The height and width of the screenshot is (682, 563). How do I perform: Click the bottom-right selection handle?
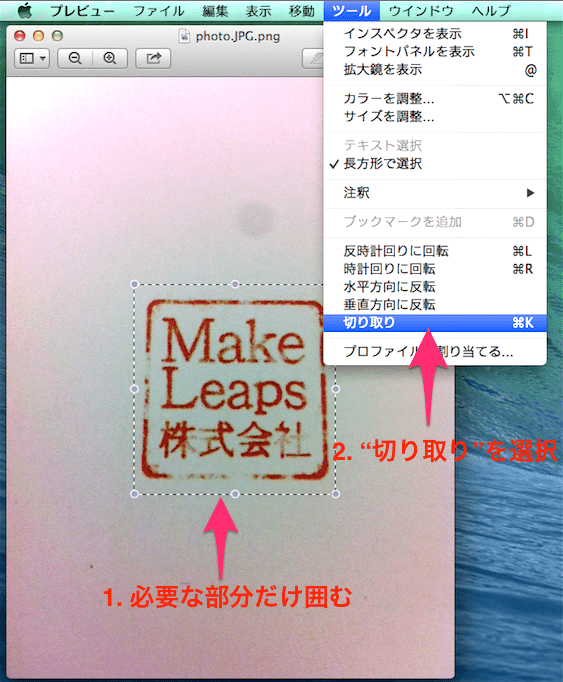[x=335, y=494]
